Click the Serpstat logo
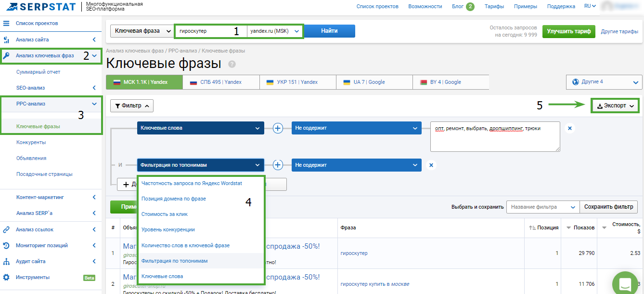 click(41, 7)
